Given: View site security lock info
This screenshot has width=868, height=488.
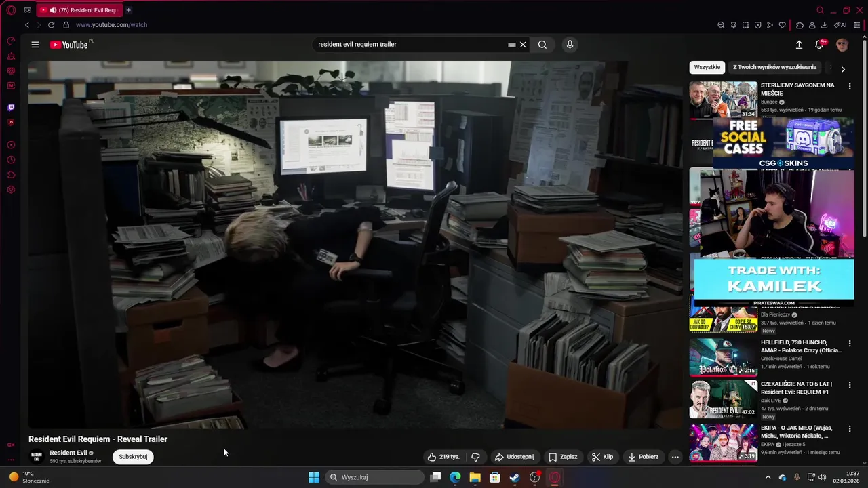Looking at the screenshot, I should click(66, 25).
